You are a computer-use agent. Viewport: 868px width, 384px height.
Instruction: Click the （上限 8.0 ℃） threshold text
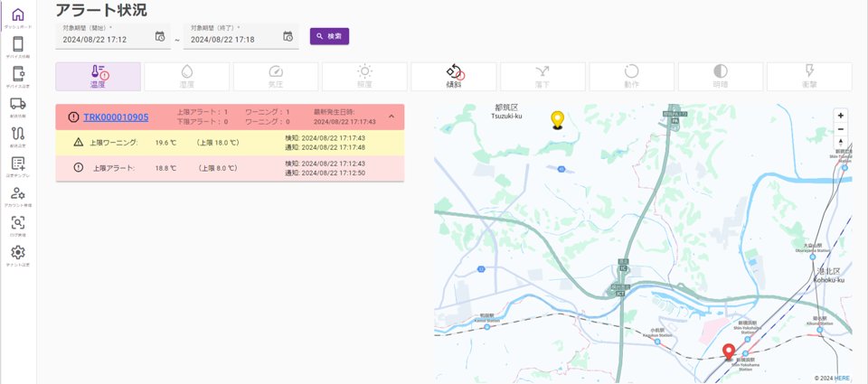tap(216, 168)
